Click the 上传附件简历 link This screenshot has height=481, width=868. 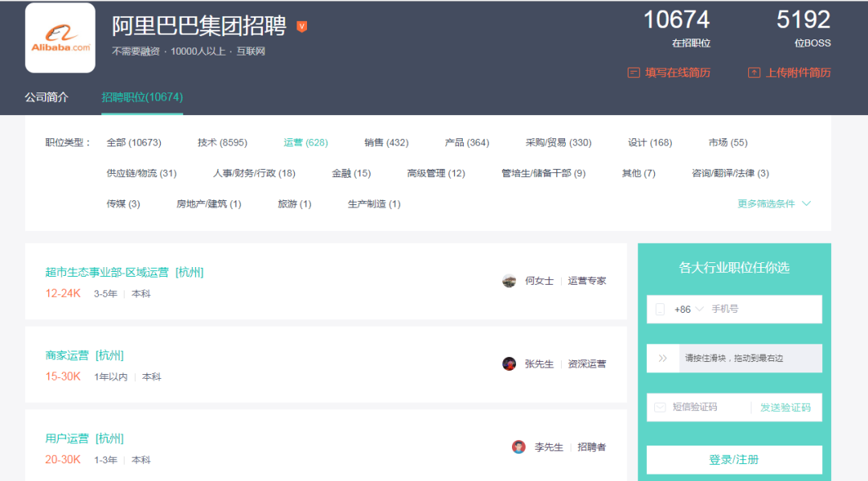click(798, 72)
